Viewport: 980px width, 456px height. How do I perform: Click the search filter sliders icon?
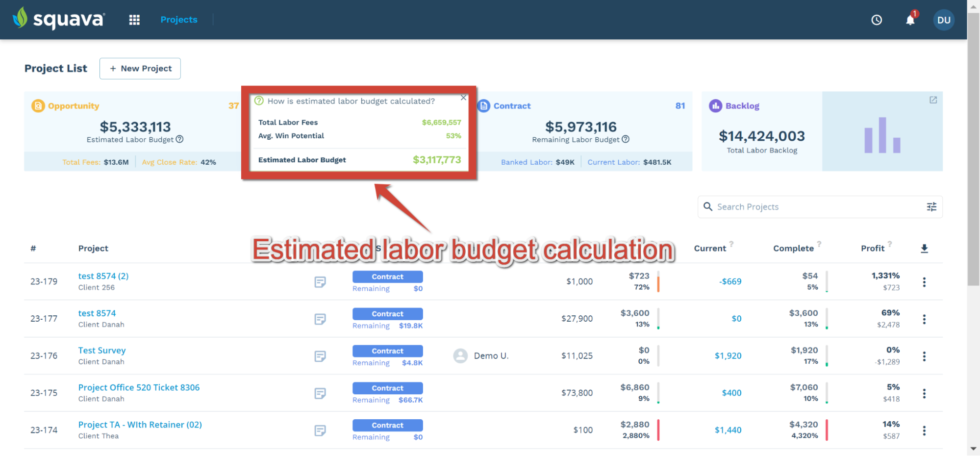click(x=931, y=207)
